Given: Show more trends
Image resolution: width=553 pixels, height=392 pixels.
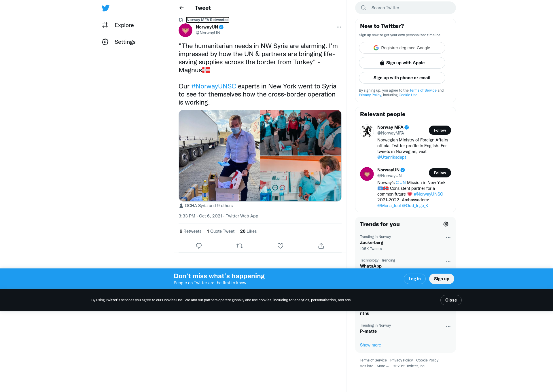Looking at the screenshot, I should pyautogui.click(x=370, y=345).
